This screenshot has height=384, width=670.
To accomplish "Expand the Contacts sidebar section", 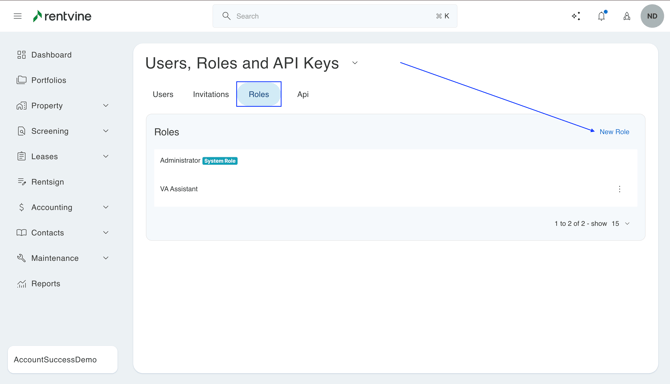I will point(106,233).
